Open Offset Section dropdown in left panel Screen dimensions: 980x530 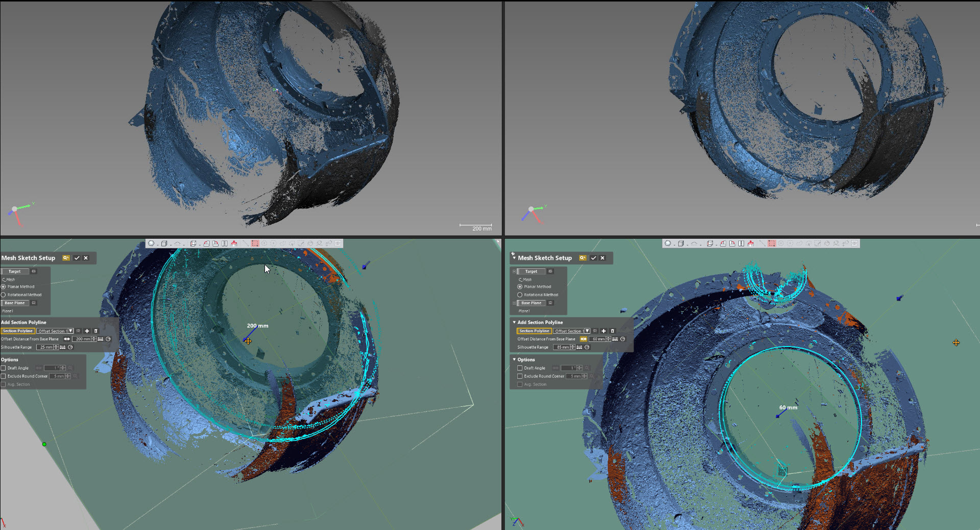coord(55,331)
